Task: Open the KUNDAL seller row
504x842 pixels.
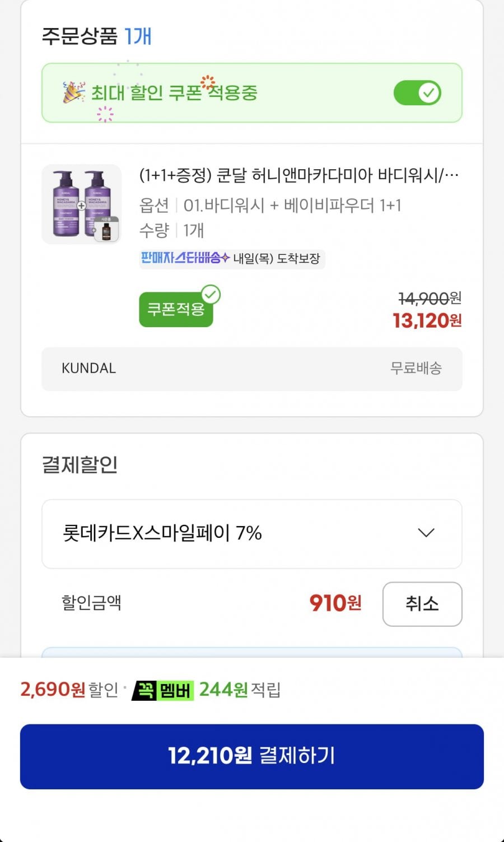Action: [252, 369]
